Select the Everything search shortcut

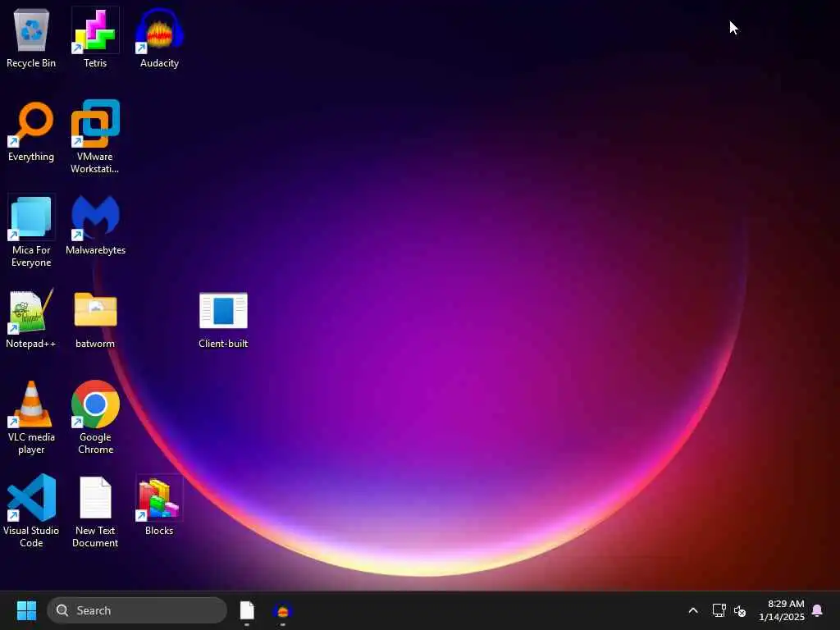(x=31, y=131)
